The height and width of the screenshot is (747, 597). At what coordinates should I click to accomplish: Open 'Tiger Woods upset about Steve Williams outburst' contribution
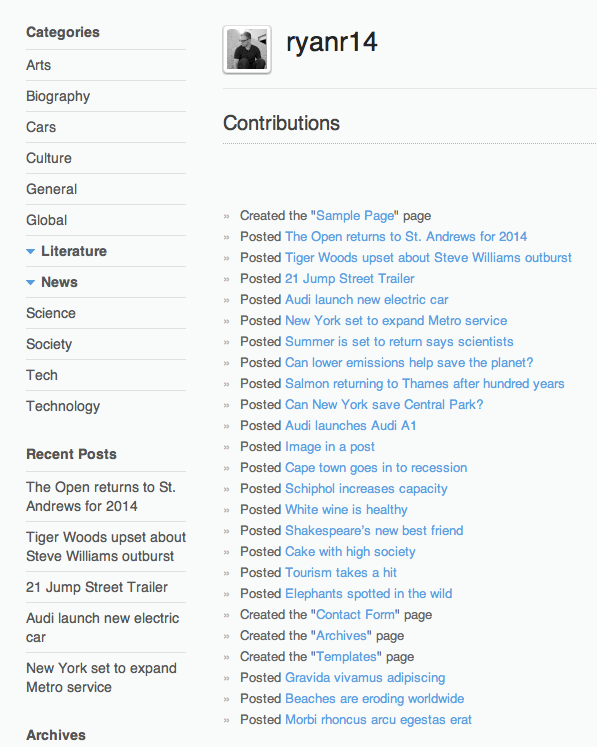coord(428,258)
